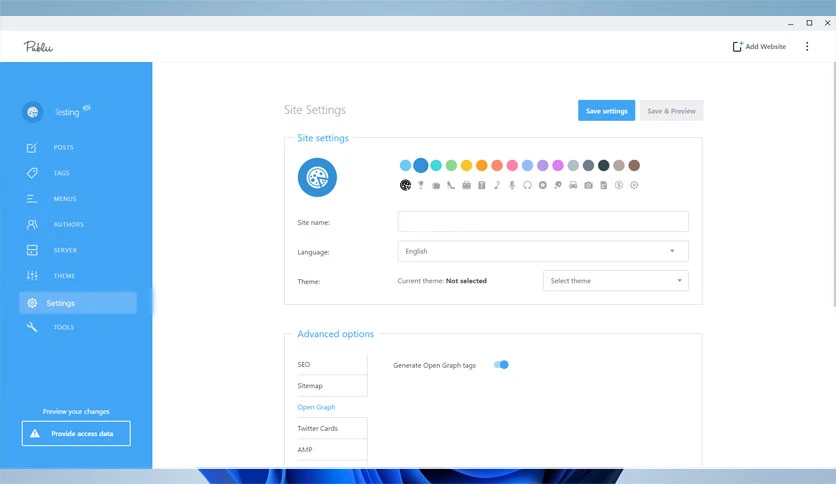The height and width of the screenshot is (484, 836).
Task: Open the Language dropdown set to English
Action: [543, 251]
